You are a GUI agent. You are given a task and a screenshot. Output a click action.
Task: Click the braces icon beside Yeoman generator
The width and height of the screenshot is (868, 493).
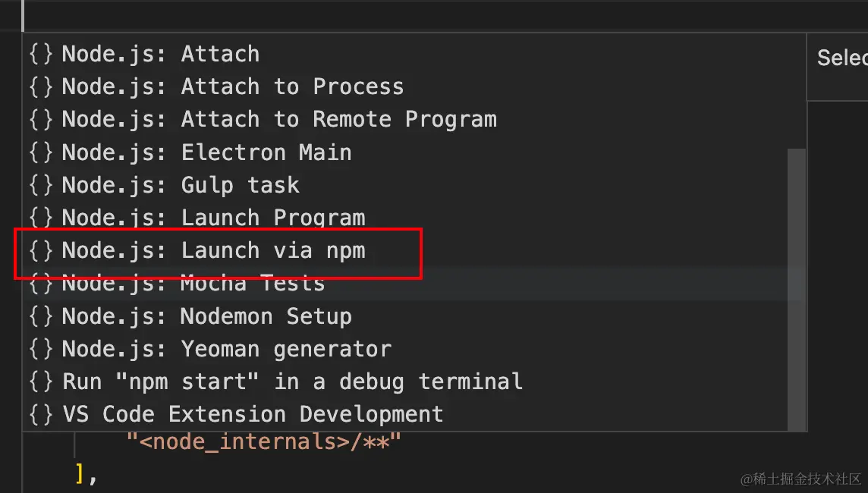41,349
